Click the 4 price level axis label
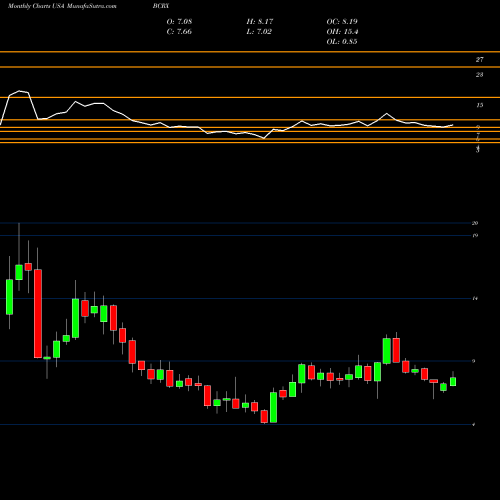 [x=474, y=424]
